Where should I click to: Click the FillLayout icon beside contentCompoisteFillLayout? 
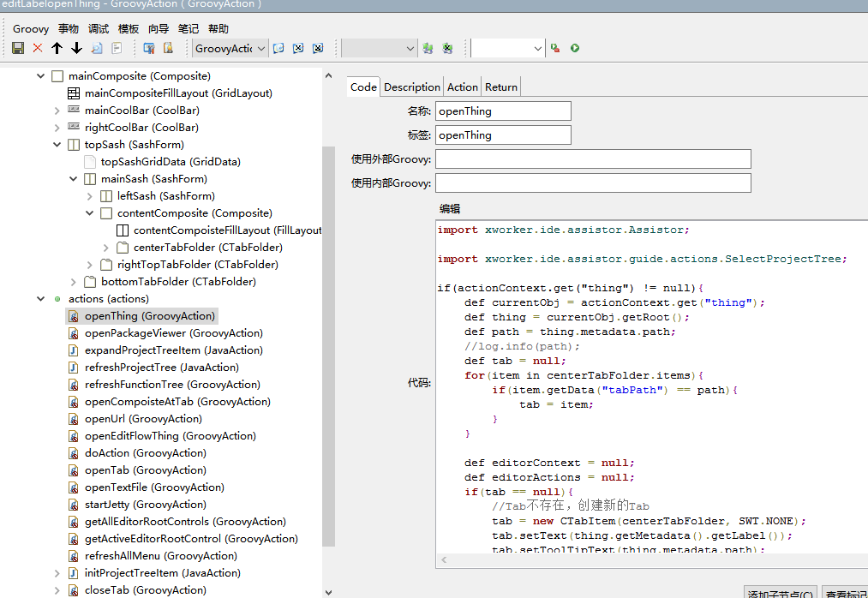point(123,230)
